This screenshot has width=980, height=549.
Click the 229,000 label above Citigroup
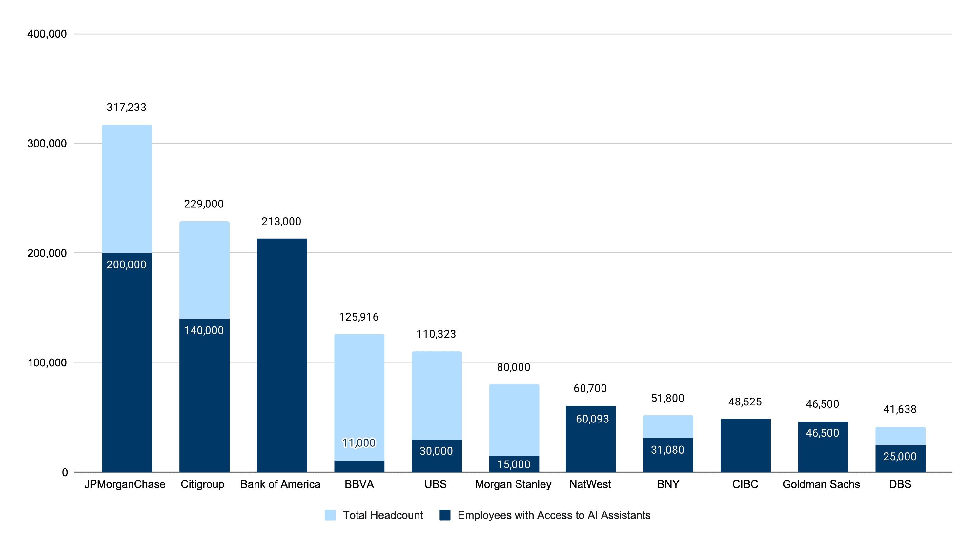204,204
